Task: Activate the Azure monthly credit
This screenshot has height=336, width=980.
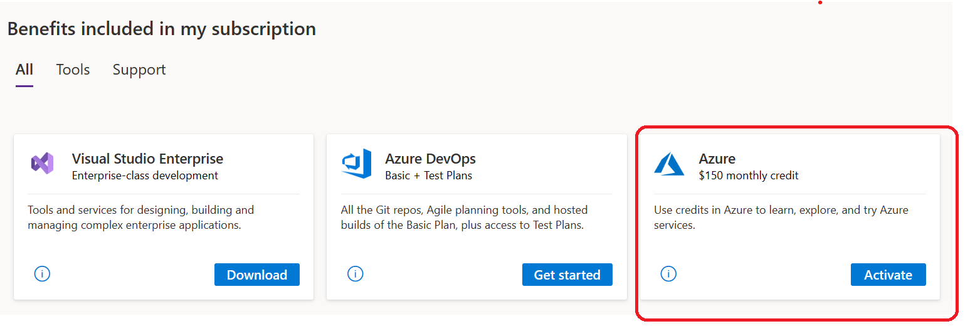Action: coord(888,275)
